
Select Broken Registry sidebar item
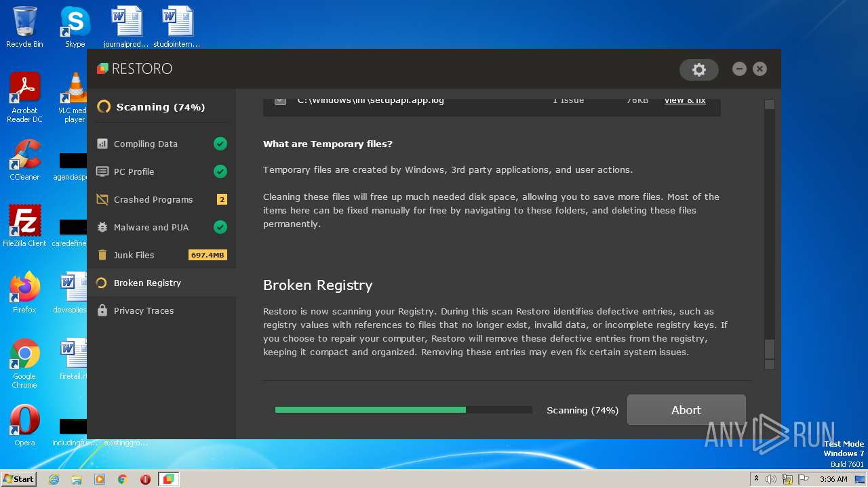click(161, 283)
